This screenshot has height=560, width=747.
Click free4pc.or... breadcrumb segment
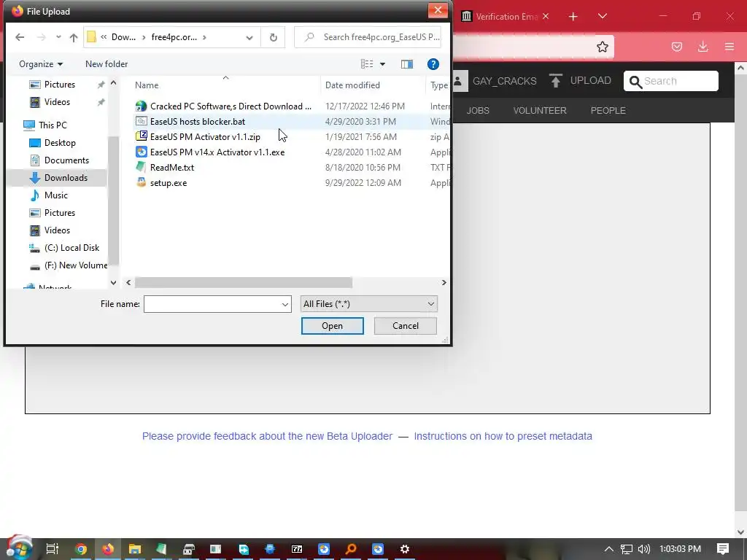coord(174,37)
